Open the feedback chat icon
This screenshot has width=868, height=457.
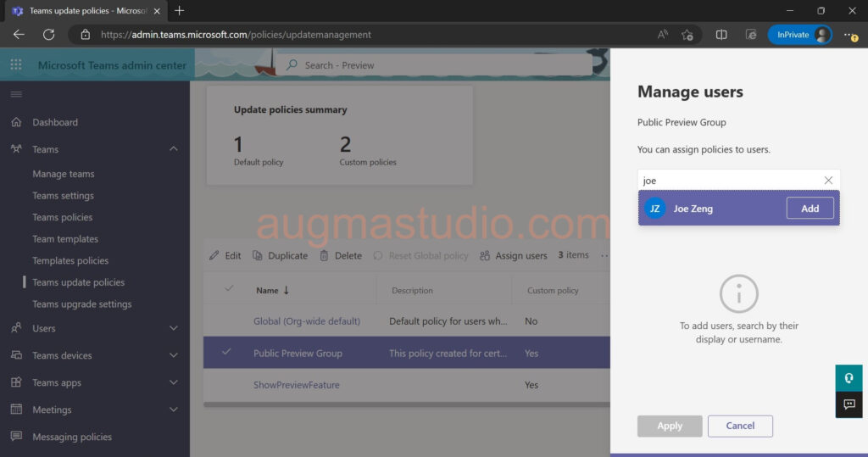(849, 404)
